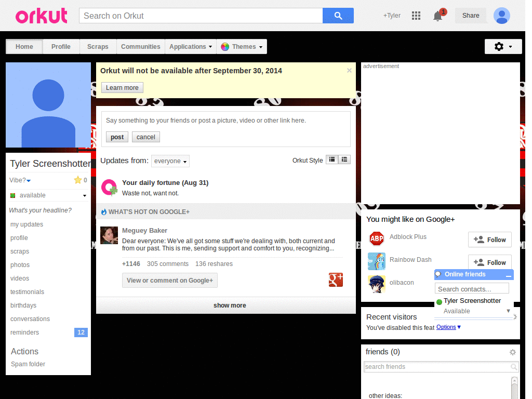
Task: Click the vibe star icon
Action: 78,180
